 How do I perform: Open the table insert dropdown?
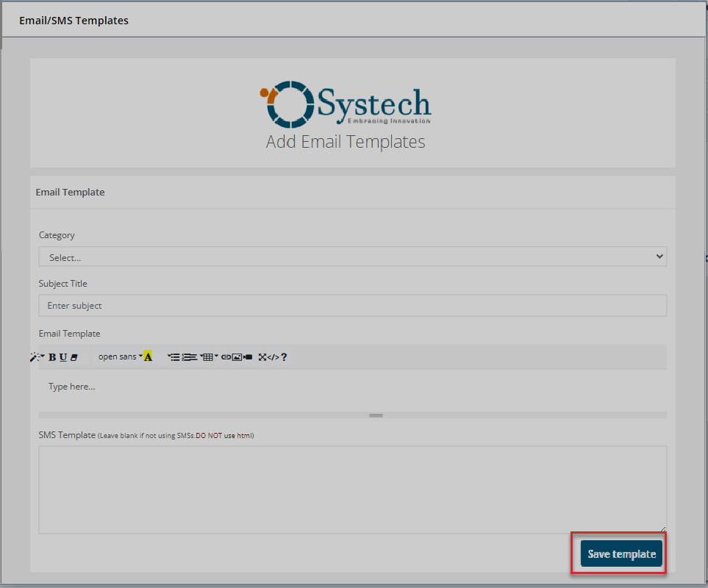pos(209,357)
